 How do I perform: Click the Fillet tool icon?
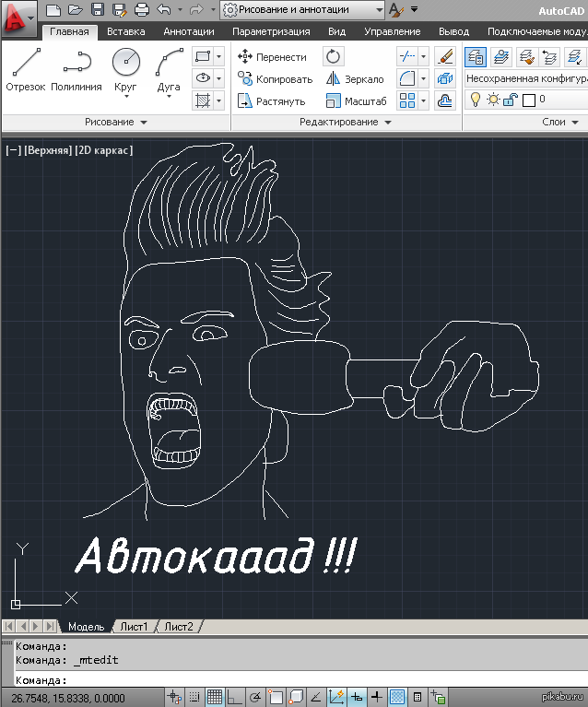(x=407, y=78)
